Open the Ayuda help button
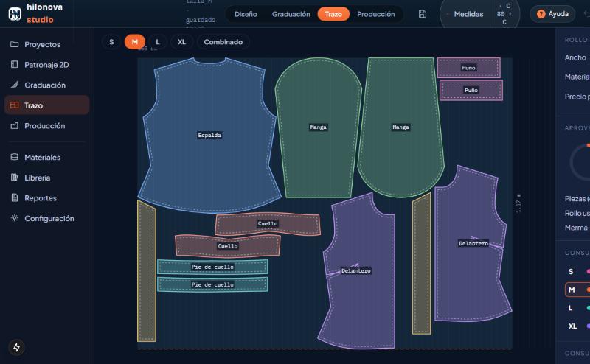The width and height of the screenshot is (590, 364). (552, 14)
